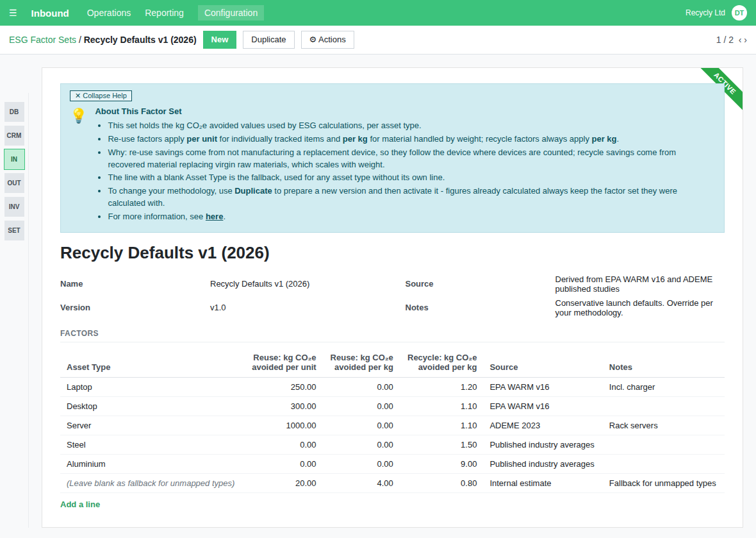Click Laptop reuse per unit 250.00
This screenshot has height=538, width=756.
coord(303,387)
